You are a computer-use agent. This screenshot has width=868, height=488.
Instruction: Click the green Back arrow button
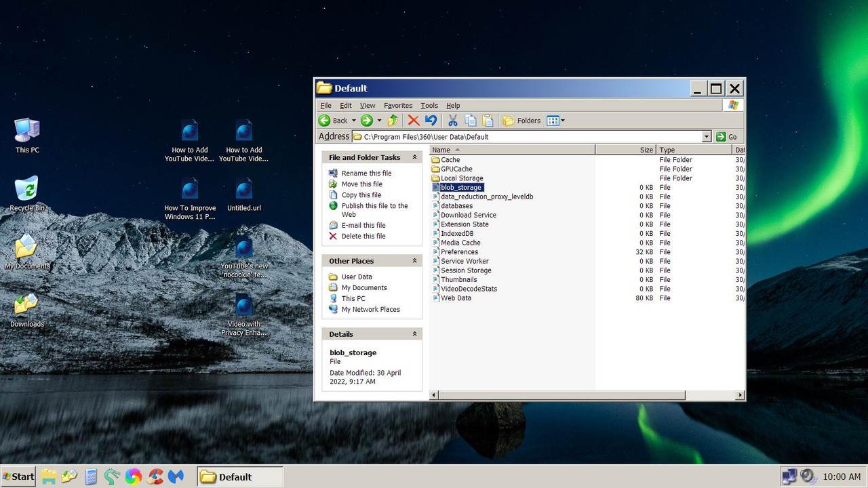click(325, 121)
